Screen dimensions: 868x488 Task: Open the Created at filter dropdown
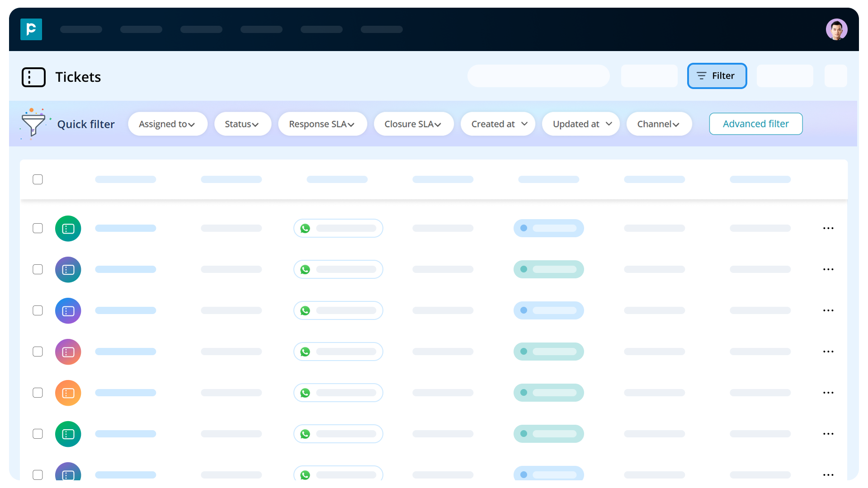[x=497, y=123]
